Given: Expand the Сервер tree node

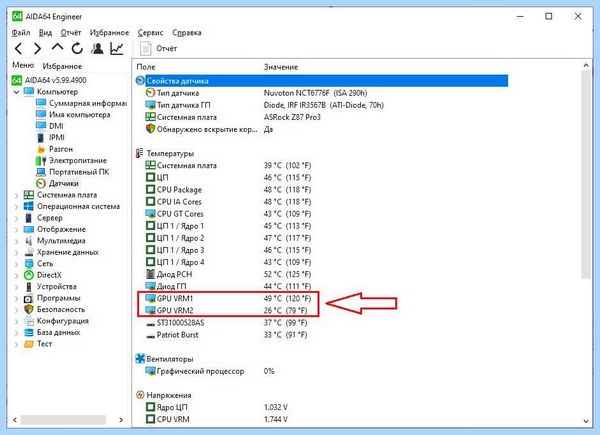Looking at the screenshot, I should coord(16,218).
